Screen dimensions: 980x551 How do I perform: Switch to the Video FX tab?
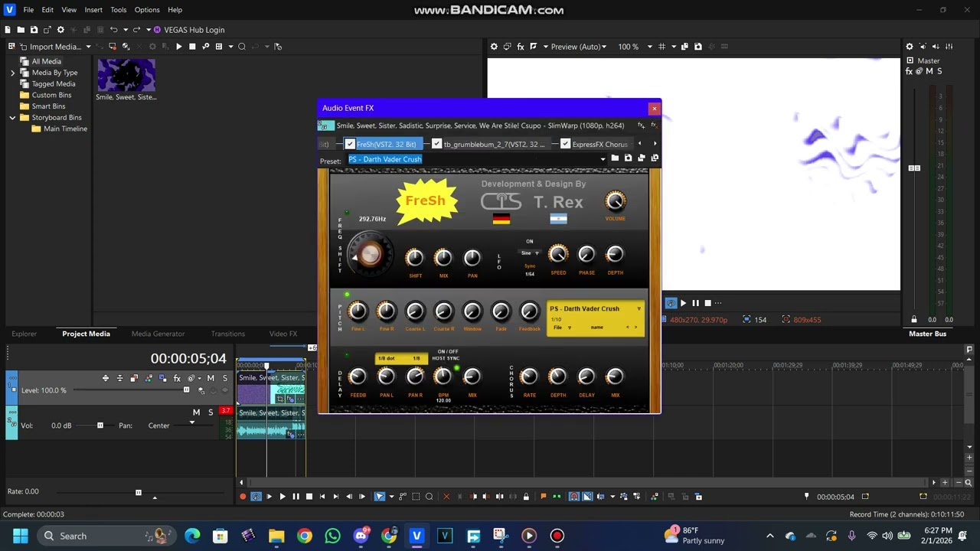point(283,334)
